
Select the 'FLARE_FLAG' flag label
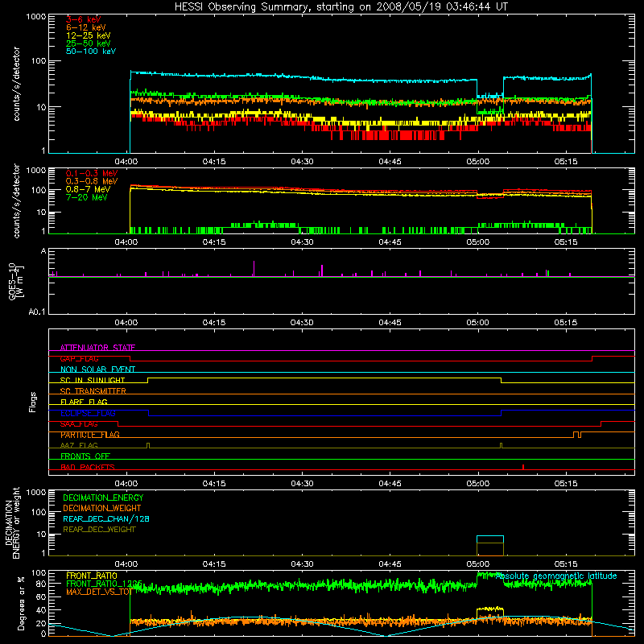(84, 402)
